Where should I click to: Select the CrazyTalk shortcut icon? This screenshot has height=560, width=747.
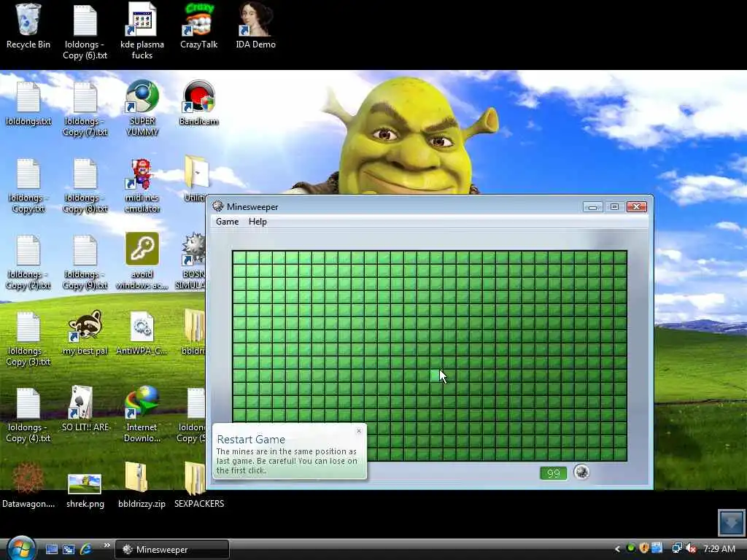(198, 27)
